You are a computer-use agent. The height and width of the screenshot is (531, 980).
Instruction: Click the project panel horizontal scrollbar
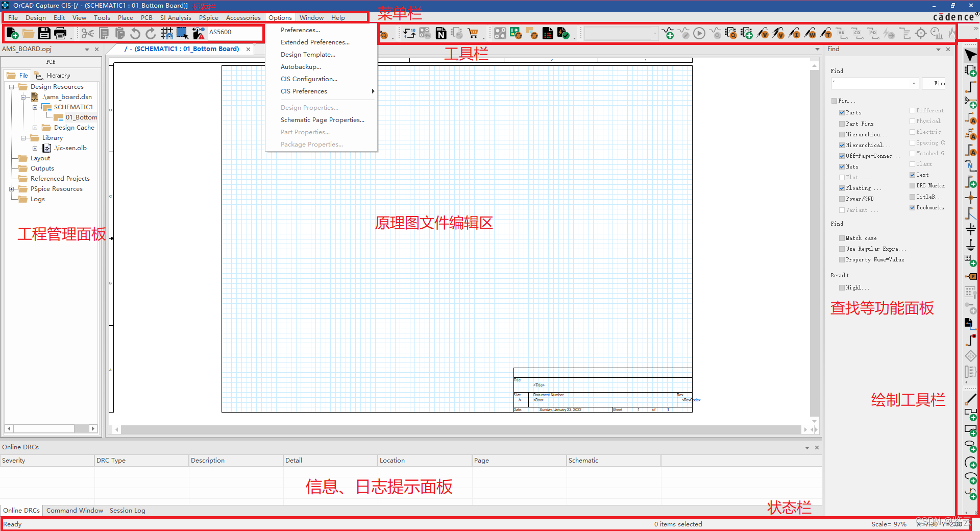pyautogui.click(x=43, y=428)
